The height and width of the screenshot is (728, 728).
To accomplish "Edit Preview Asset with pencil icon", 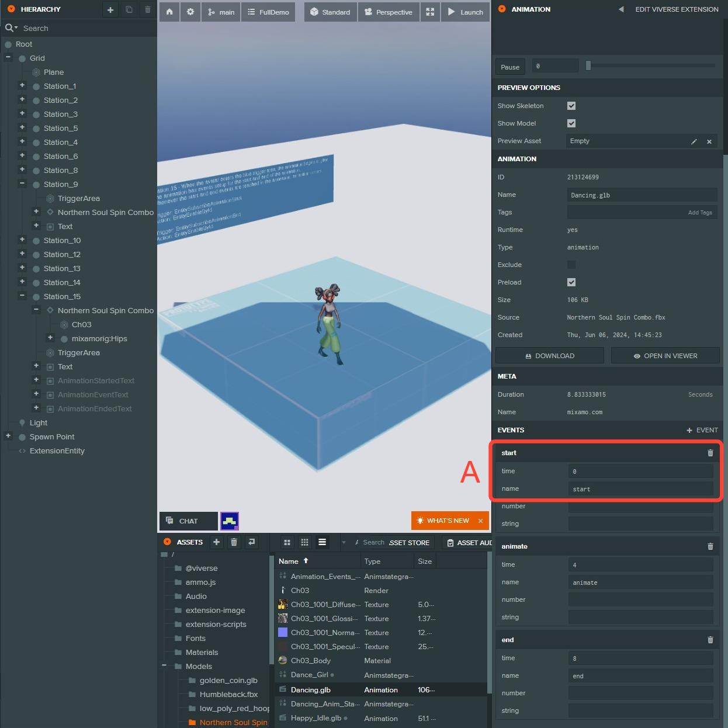I will tap(694, 141).
